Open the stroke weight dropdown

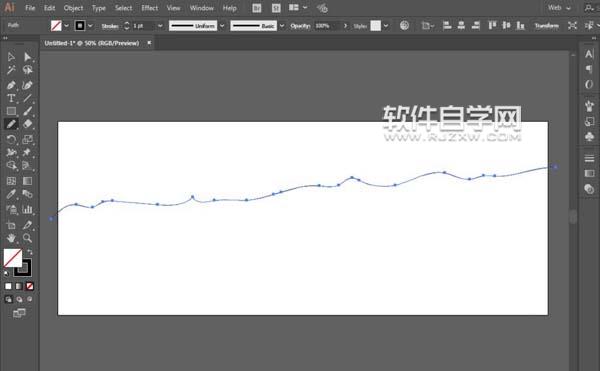[x=160, y=26]
